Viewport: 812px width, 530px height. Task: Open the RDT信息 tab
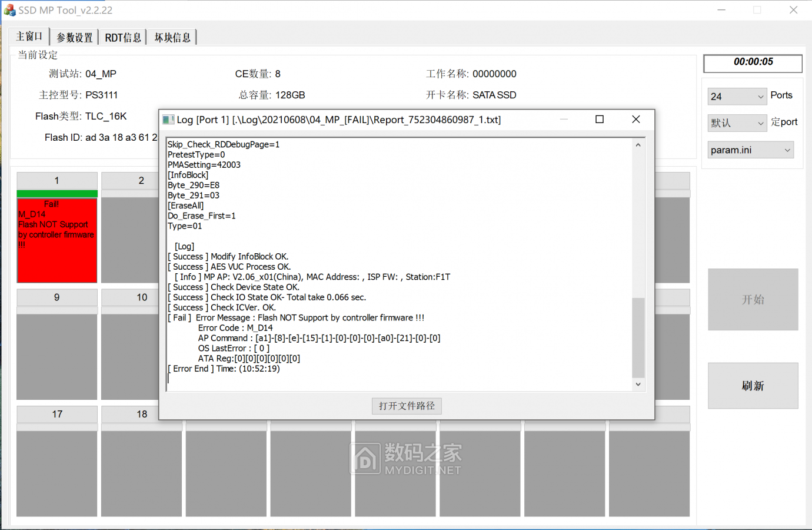point(123,38)
